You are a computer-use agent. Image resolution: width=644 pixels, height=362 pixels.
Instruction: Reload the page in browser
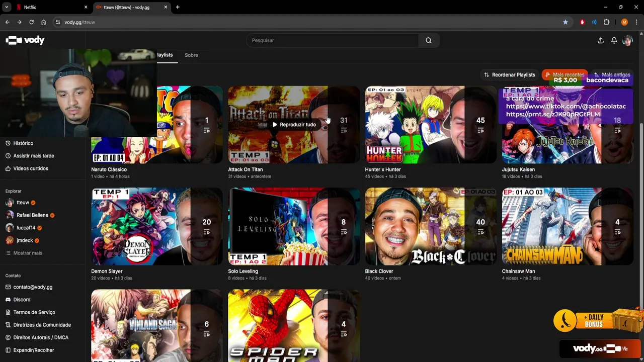tap(31, 22)
